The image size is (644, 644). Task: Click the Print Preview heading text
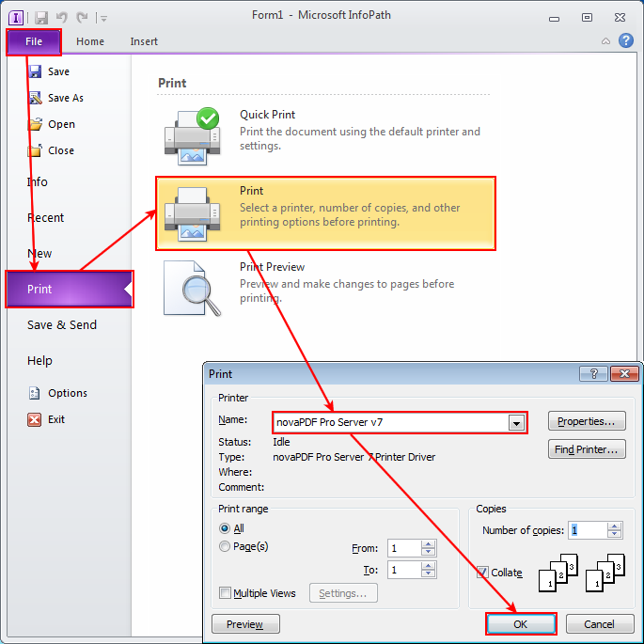[x=272, y=267]
